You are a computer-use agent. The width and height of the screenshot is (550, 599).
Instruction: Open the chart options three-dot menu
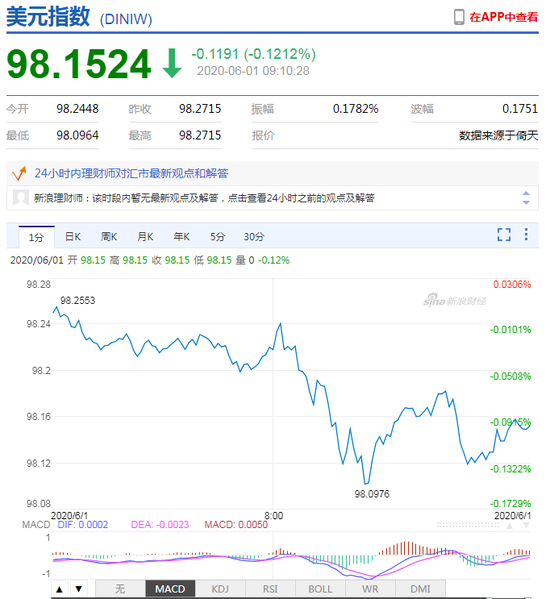coord(526,234)
